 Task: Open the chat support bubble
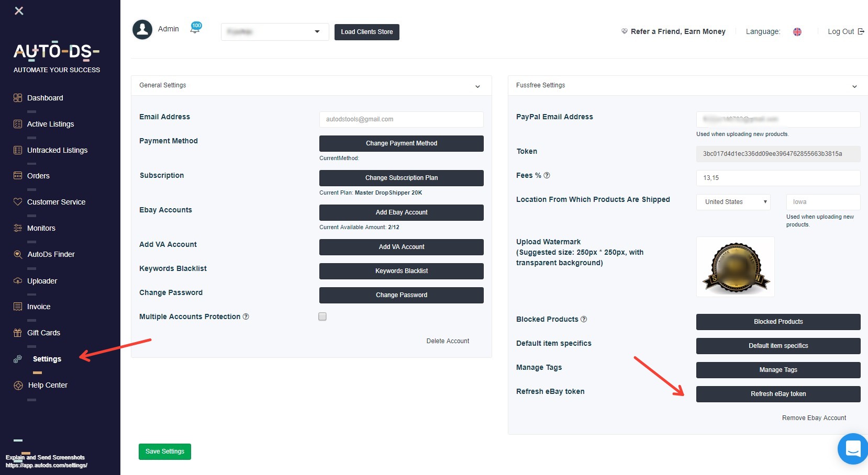(853, 449)
